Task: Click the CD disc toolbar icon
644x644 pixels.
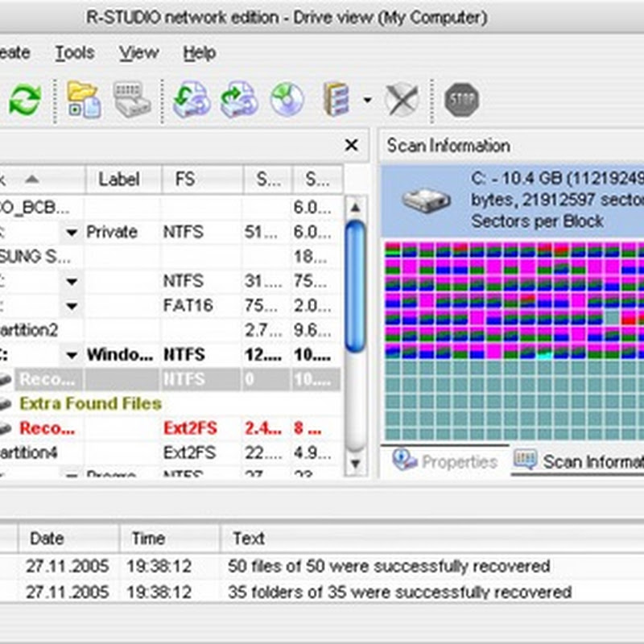Action: coord(287,101)
